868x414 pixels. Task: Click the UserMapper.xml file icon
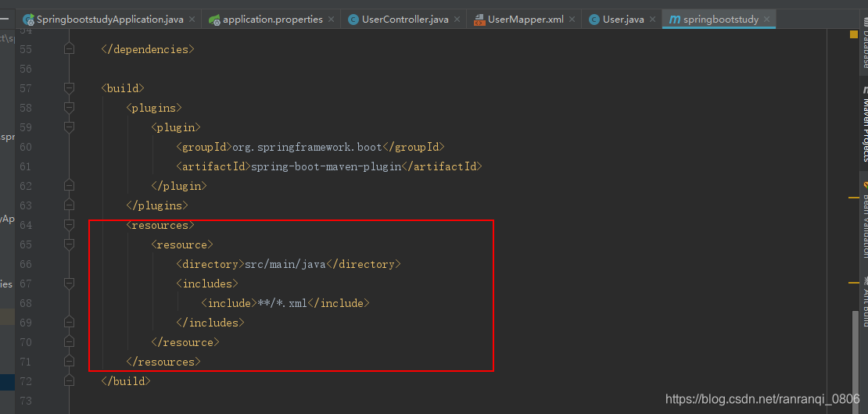point(479,20)
